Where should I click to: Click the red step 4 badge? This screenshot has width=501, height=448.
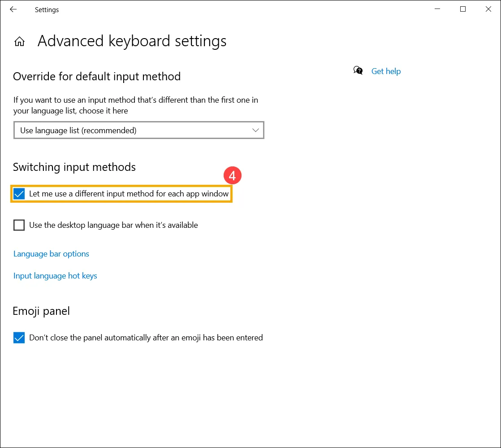pos(232,176)
